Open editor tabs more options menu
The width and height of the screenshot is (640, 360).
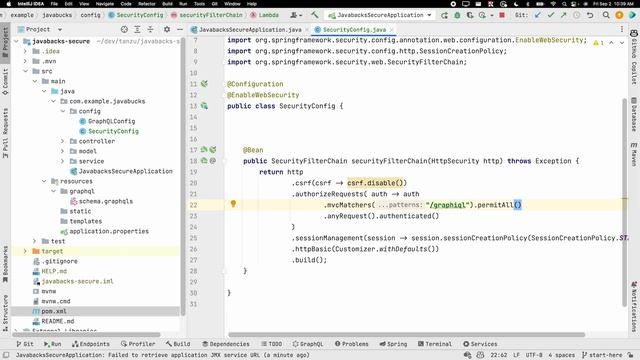[622, 29]
